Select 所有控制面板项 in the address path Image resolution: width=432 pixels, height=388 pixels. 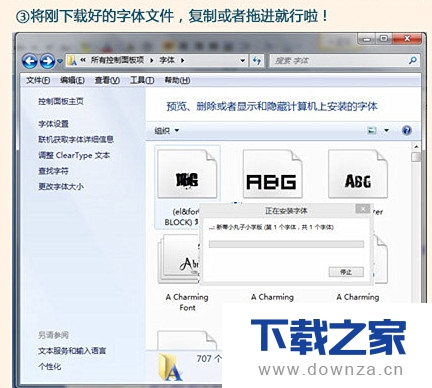[117, 60]
